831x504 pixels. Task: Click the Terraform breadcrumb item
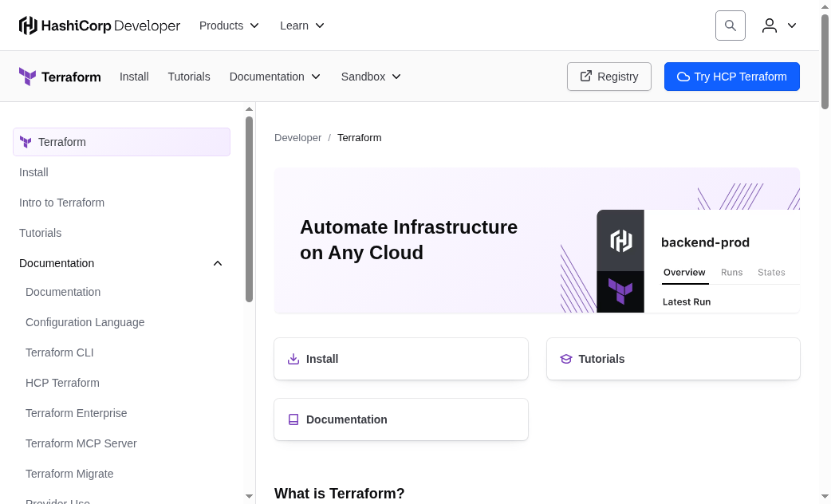[x=360, y=138]
